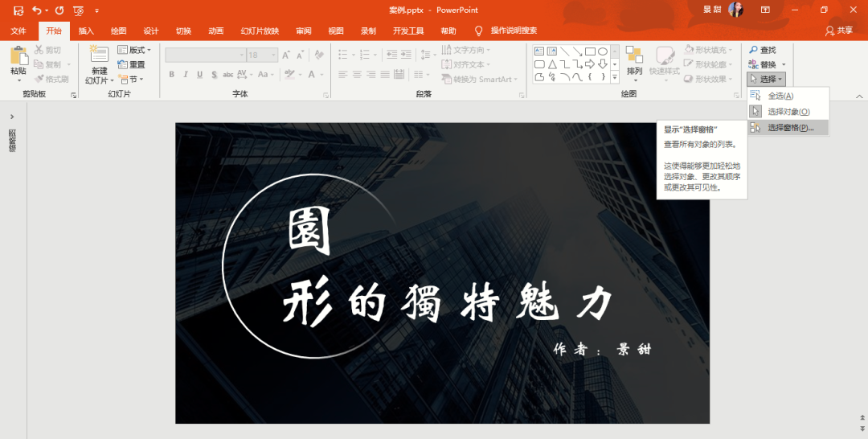This screenshot has height=439, width=868.
Task: Choose Selection Pane (选择窗格) from the menu
Action: [789, 127]
